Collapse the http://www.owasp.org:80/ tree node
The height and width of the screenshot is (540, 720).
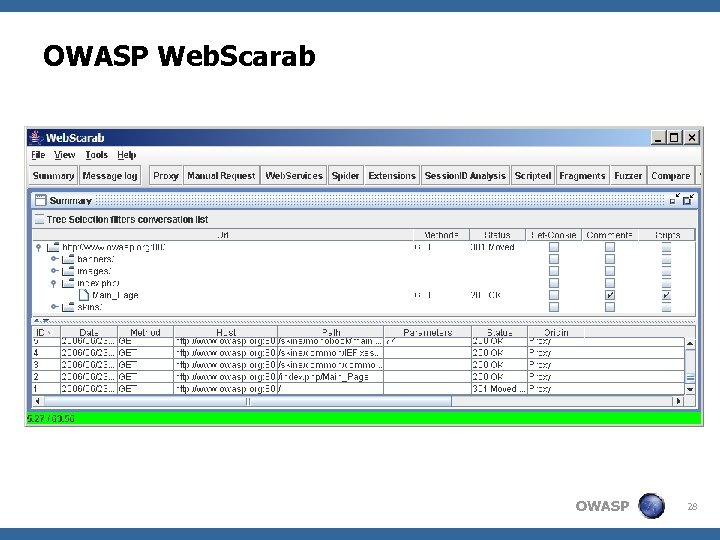pos(39,248)
